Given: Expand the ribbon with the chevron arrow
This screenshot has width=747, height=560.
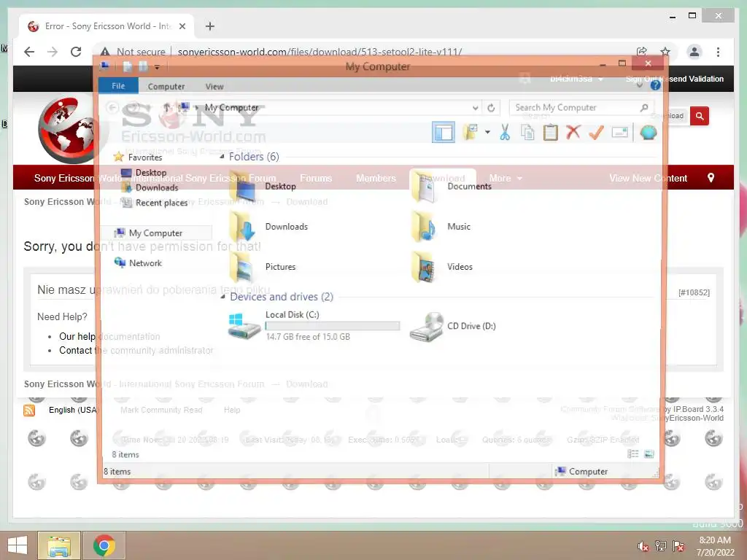Looking at the screenshot, I should pyautogui.click(x=640, y=86).
